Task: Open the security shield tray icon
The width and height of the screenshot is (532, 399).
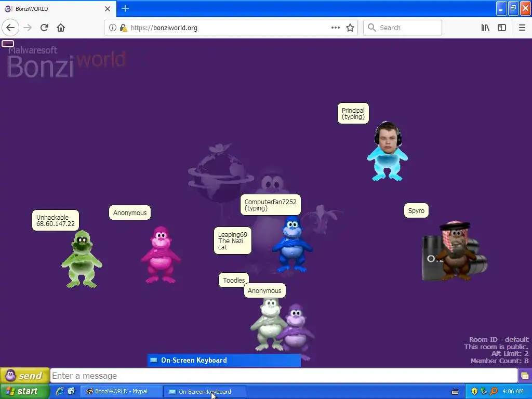Action: 474,391
